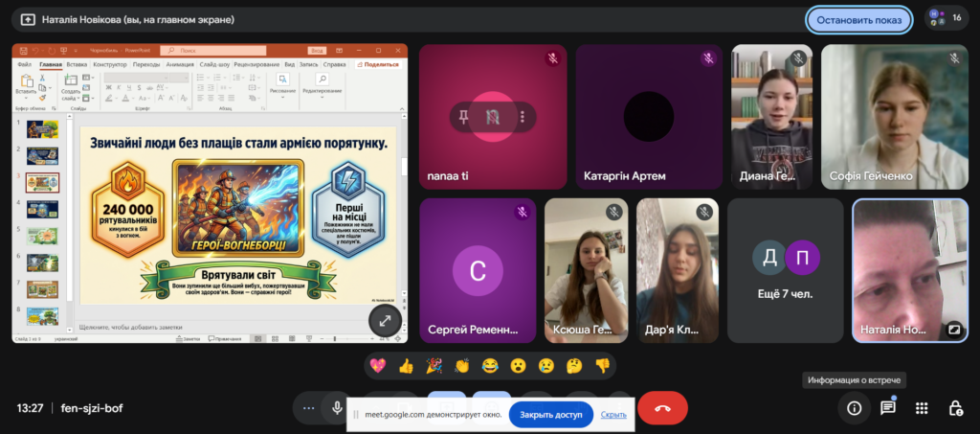Click the Скрыть link in sharing bar

[x=613, y=415]
